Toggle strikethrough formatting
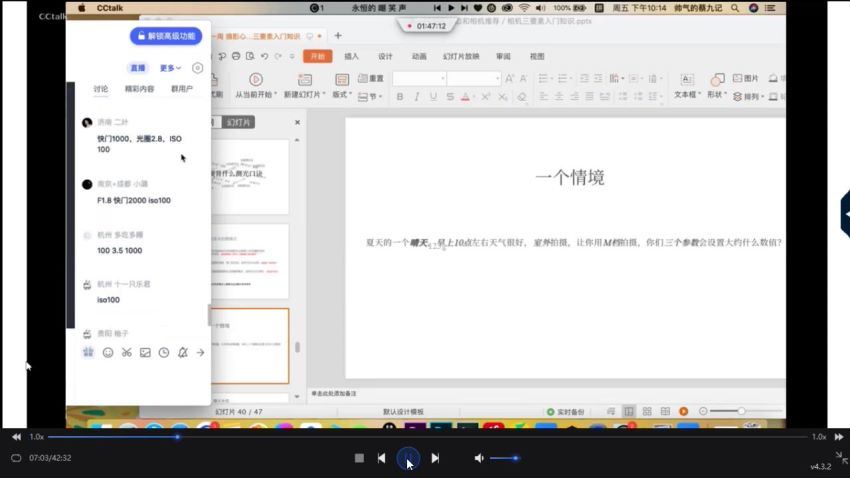This screenshot has height=478, width=850. tap(450, 96)
